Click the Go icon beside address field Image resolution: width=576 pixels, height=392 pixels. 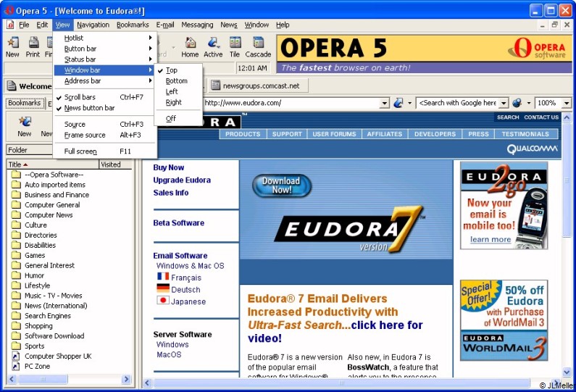(x=398, y=103)
